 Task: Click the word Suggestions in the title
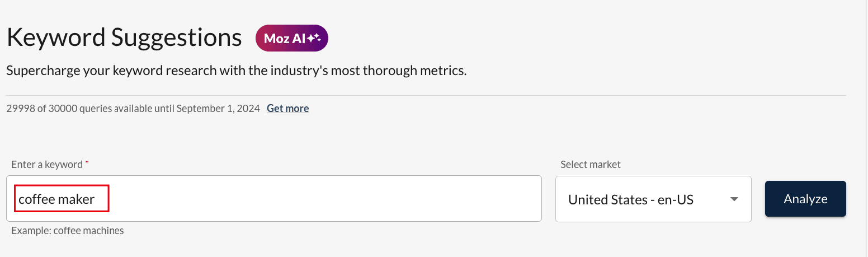pyautogui.click(x=176, y=38)
